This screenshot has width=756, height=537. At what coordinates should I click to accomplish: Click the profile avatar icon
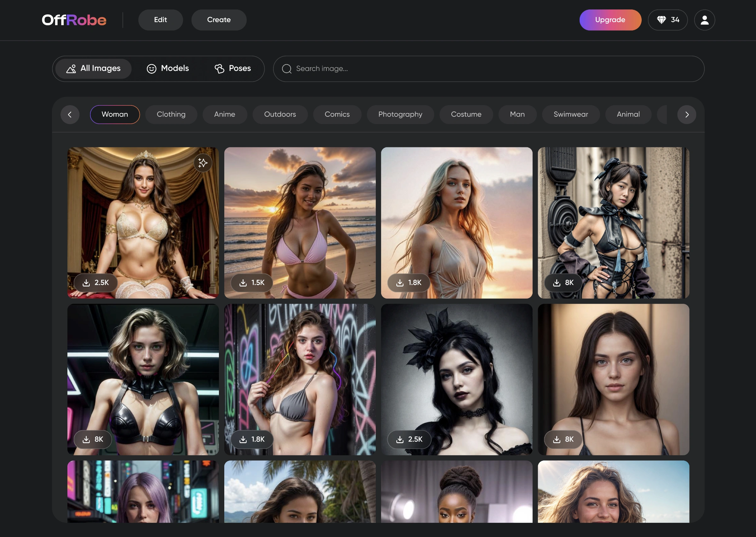[x=704, y=20]
